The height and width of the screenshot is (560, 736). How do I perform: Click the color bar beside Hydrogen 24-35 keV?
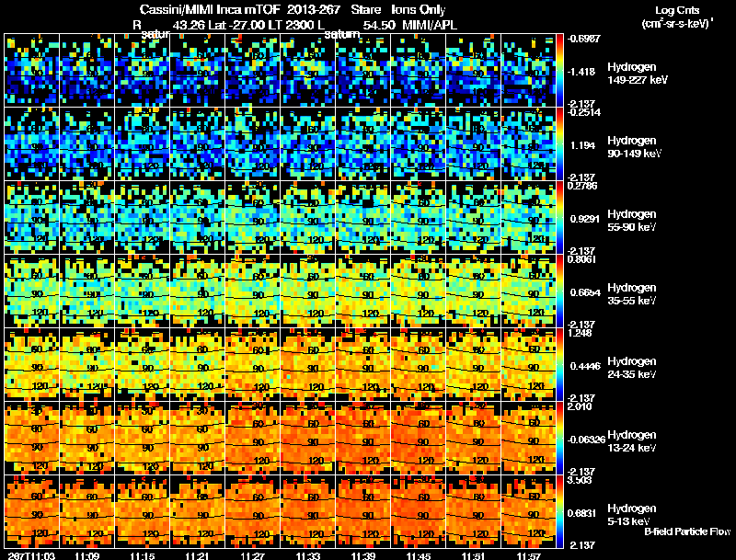(x=559, y=364)
